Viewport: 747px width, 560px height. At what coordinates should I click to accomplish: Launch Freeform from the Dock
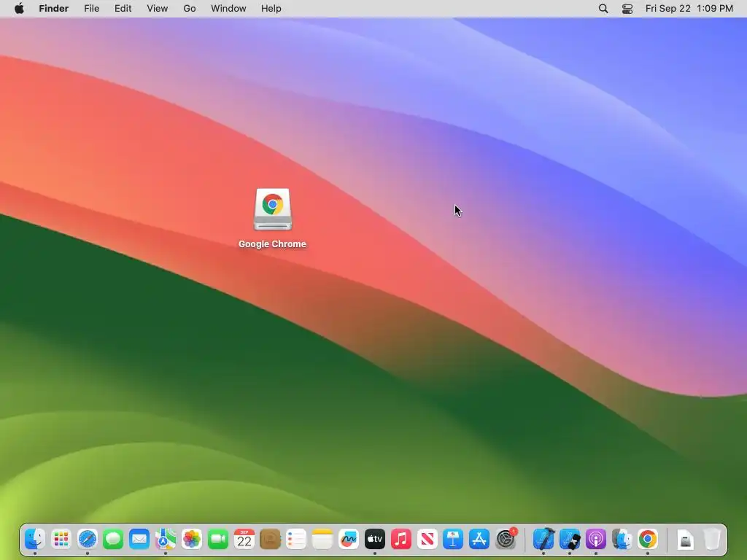[x=349, y=539]
